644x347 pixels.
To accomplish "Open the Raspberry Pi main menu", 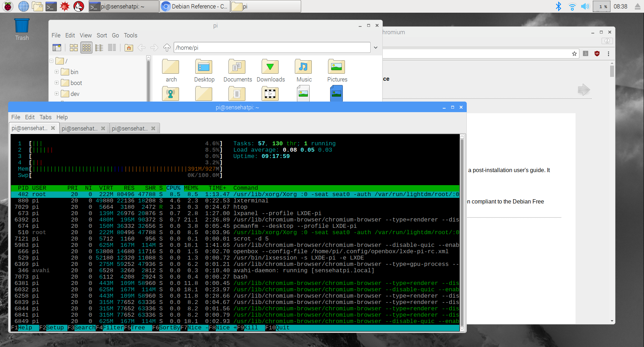I will pos(8,6).
